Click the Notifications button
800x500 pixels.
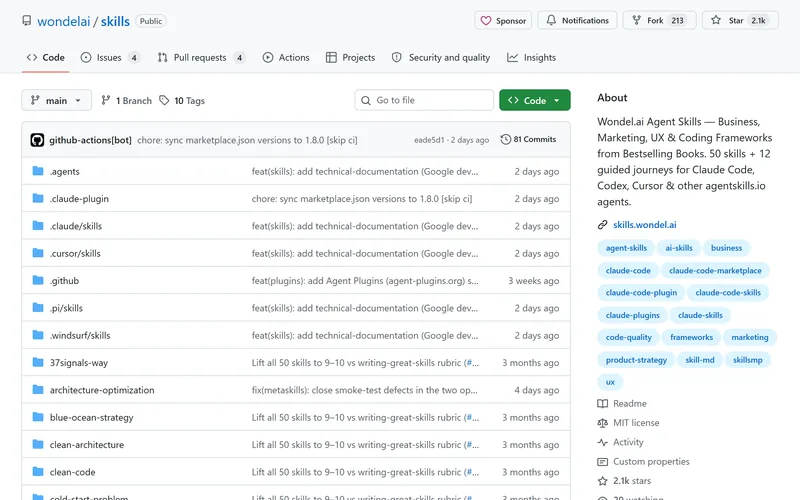point(577,20)
